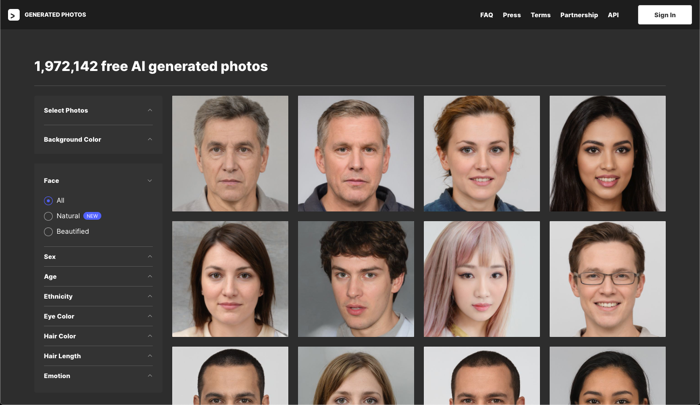Open photo of woman with auburn updo

pos(482,153)
